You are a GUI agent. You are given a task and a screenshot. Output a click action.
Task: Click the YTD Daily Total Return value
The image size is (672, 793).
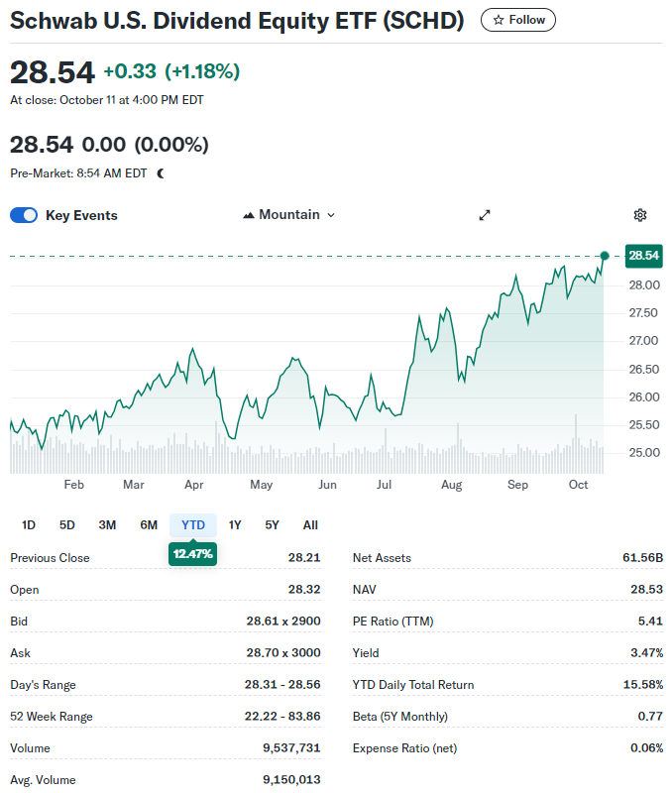coord(643,685)
